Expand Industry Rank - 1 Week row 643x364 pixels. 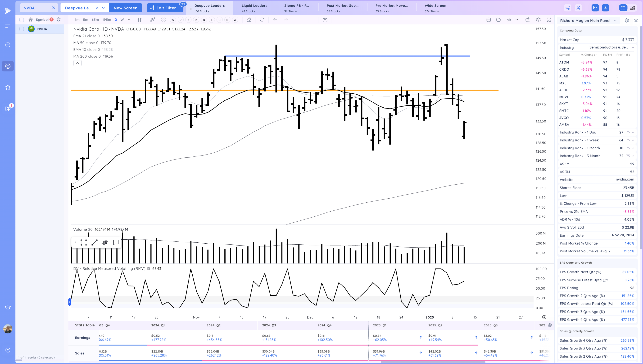(x=633, y=140)
